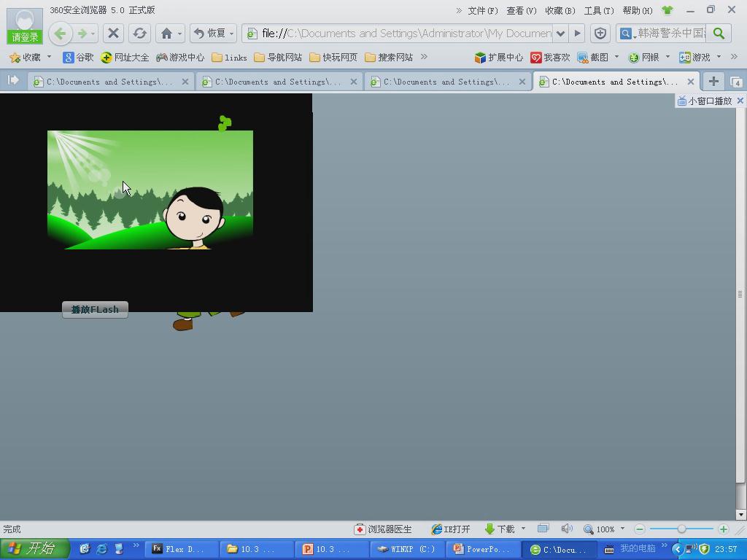Click the address bar URL field
This screenshot has width=747, height=560.
398,34
